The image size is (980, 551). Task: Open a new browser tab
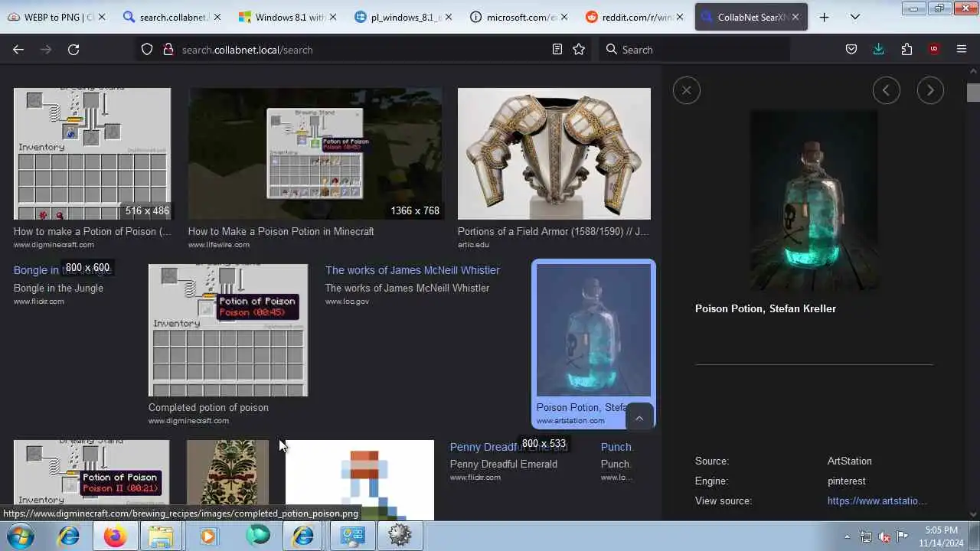point(825,17)
